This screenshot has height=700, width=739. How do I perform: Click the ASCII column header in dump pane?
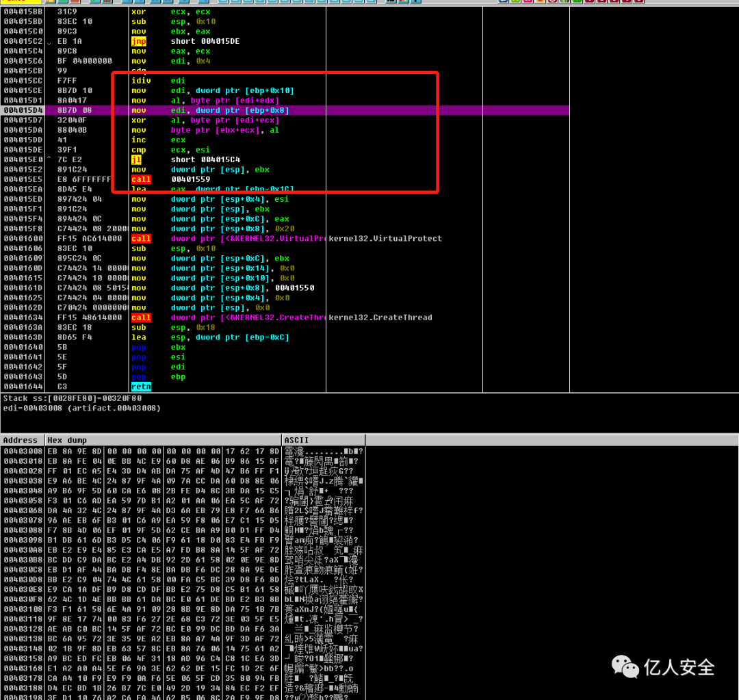[x=323, y=441]
